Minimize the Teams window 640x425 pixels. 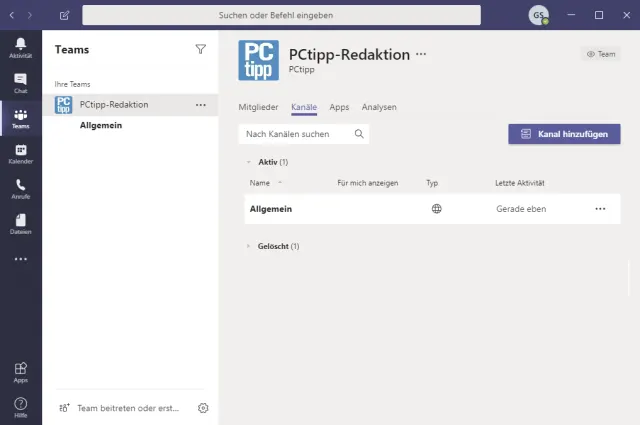(x=571, y=15)
